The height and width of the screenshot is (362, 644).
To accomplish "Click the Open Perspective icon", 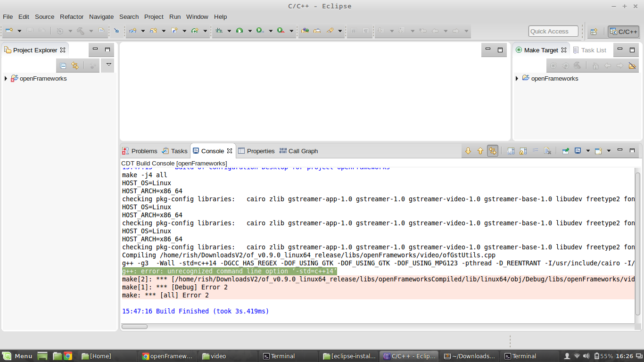I will coord(594,32).
